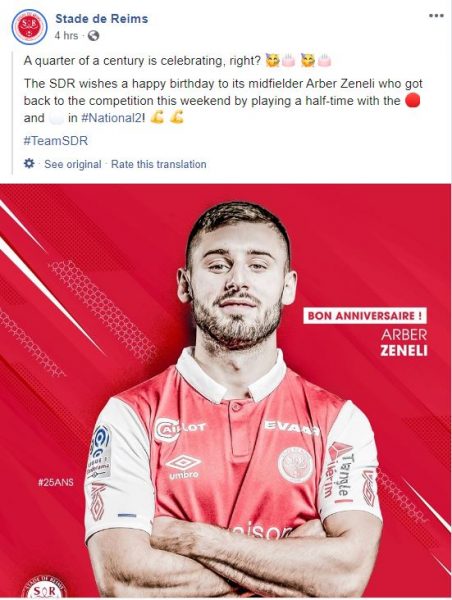
Task: Click the first flexed biceps emoji
Action: coord(157,117)
